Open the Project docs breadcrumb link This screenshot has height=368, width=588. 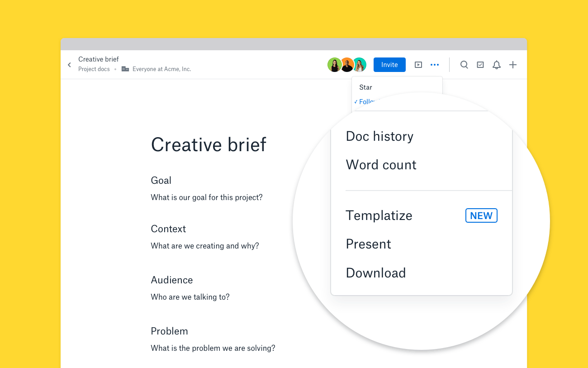pyautogui.click(x=94, y=69)
